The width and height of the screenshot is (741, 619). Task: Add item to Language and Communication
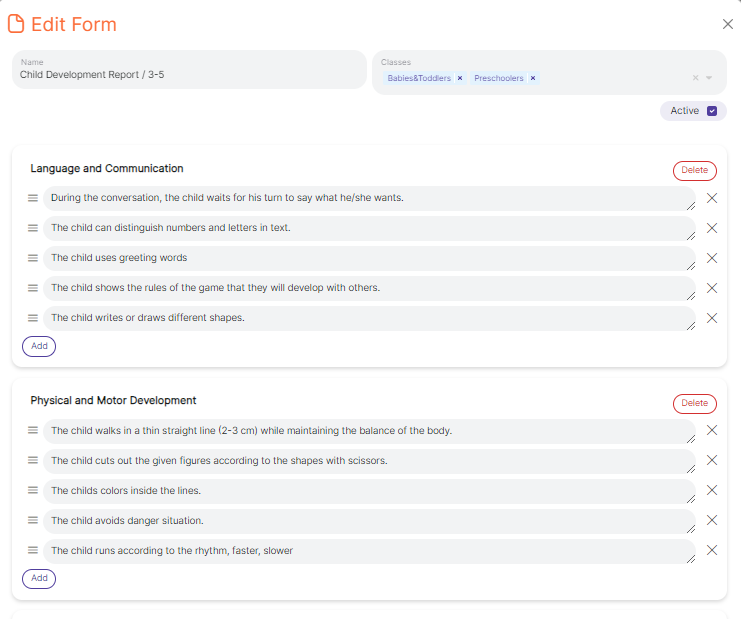39,346
